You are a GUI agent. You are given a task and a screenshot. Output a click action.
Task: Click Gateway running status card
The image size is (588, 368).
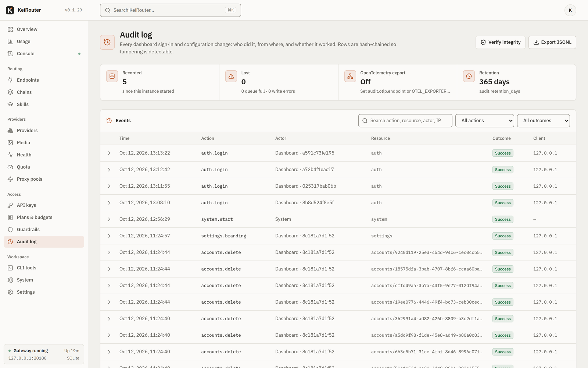pos(44,354)
